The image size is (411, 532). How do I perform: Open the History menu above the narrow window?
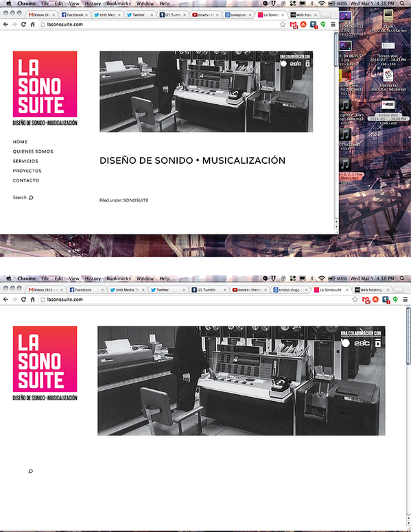(x=93, y=3)
